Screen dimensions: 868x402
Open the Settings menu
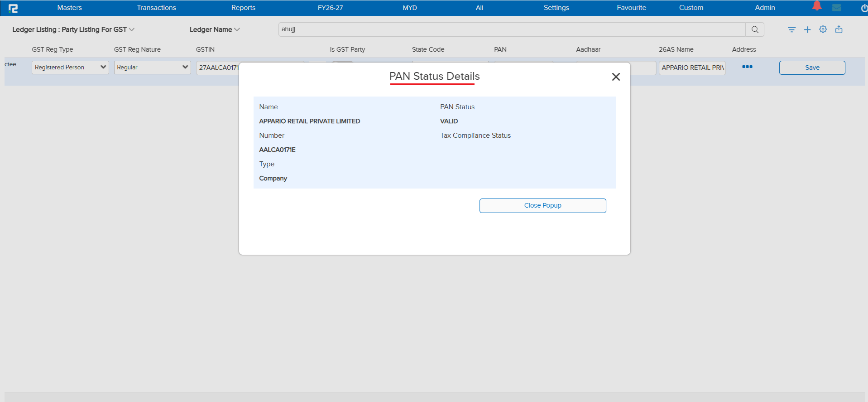click(x=556, y=8)
